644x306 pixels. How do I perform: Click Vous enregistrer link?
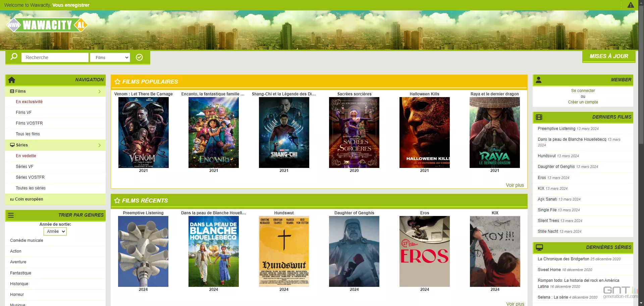[x=71, y=5]
